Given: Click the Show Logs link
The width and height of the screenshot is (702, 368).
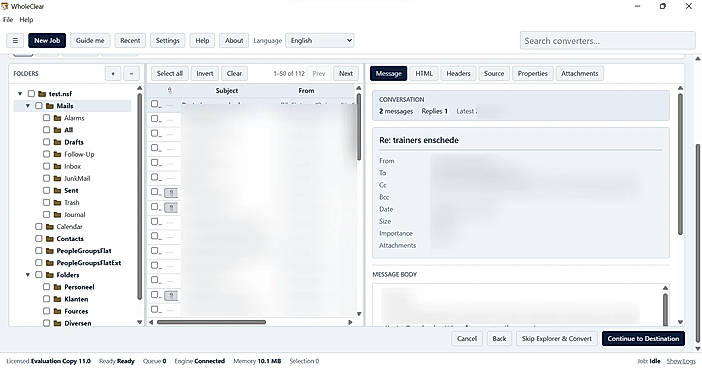Looking at the screenshot, I should pyautogui.click(x=681, y=361).
